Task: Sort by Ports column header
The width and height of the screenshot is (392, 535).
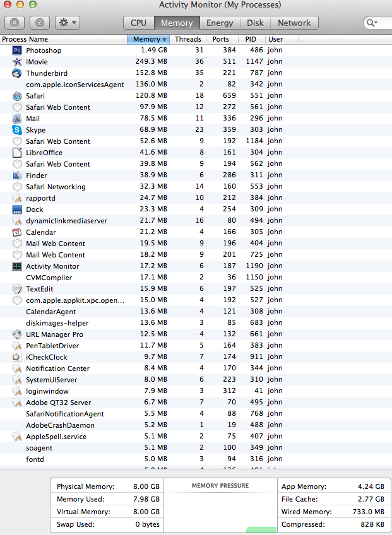Action: point(221,39)
